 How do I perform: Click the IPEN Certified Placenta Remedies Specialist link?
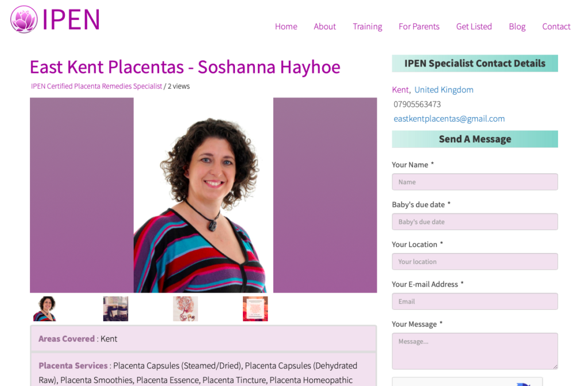coord(96,86)
